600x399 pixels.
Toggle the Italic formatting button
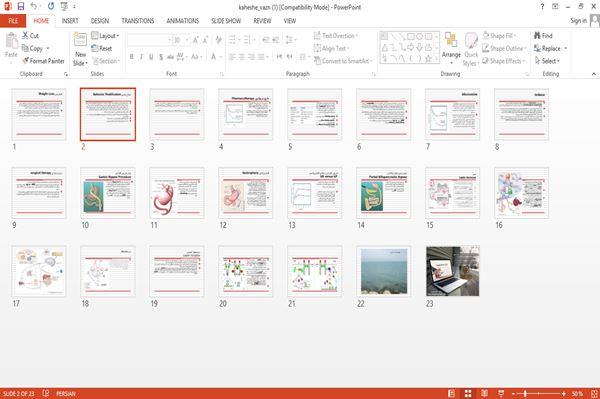(x=141, y=57)
